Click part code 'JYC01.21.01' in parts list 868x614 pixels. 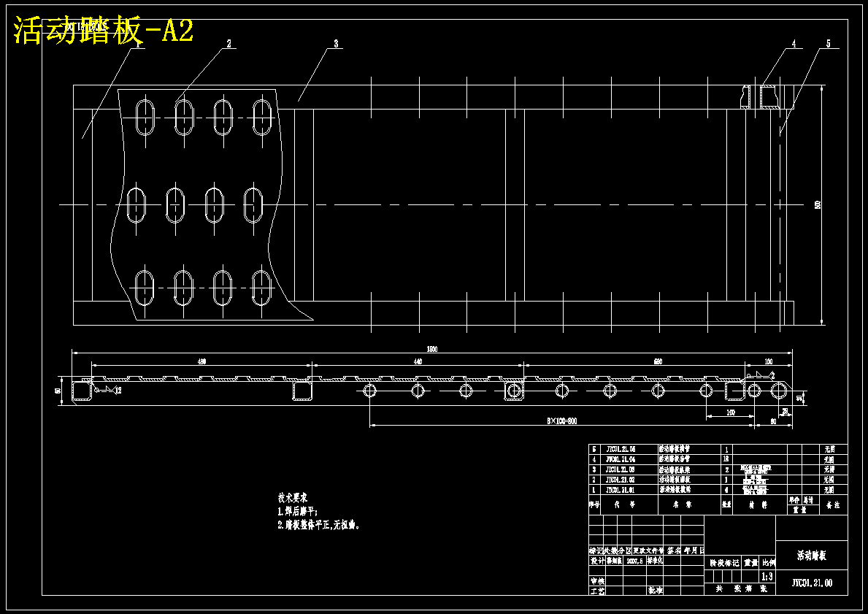pos(621,490)
